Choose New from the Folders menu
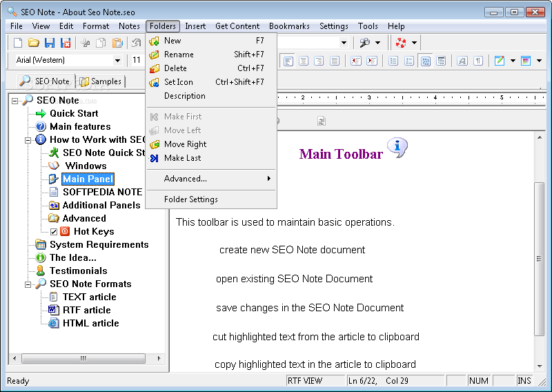 coord(211,41)
